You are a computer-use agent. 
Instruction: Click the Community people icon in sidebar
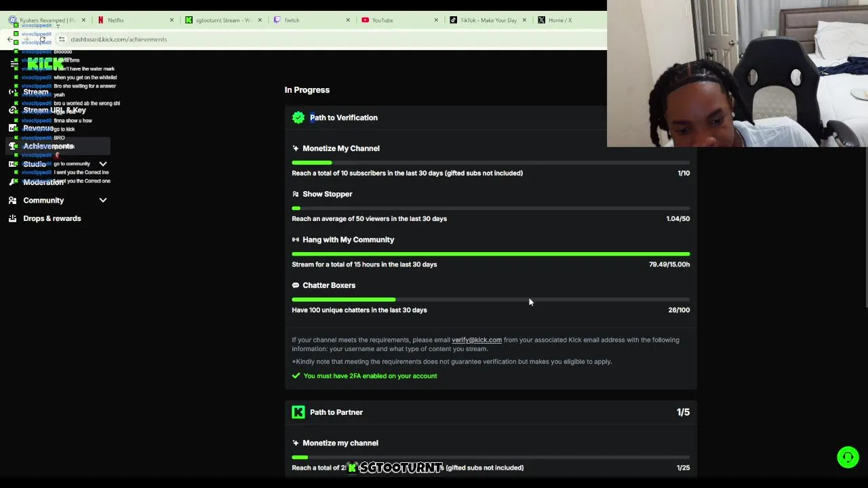[13, 201]
